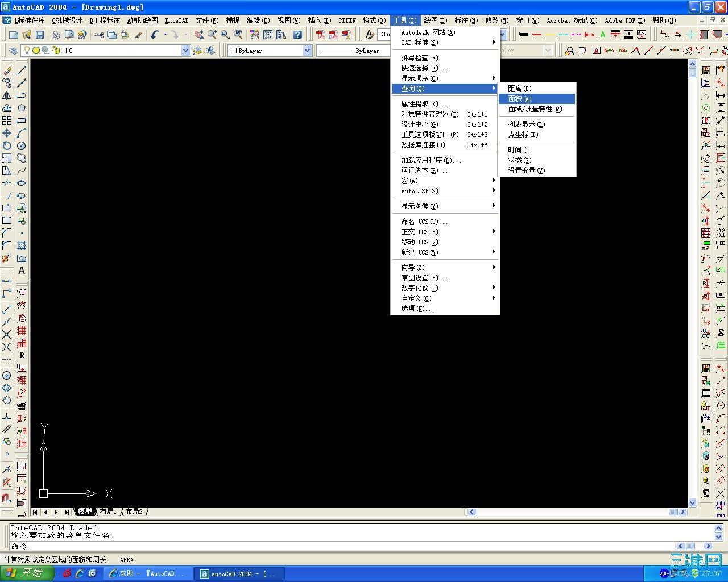Undo the last action with the Undo arrow
Viewport: 728px width, 582px height.
point(155,35)
